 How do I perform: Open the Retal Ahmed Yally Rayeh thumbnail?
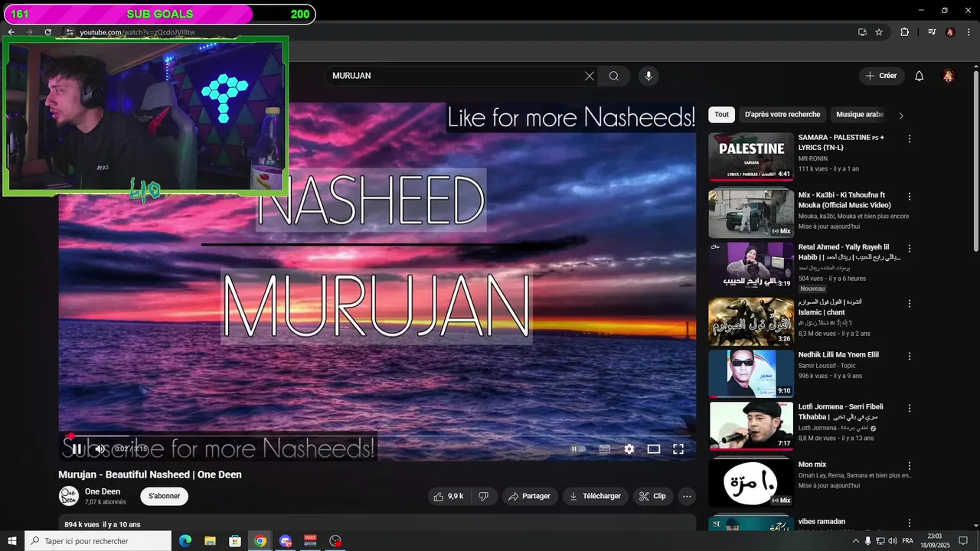point(751,266)
